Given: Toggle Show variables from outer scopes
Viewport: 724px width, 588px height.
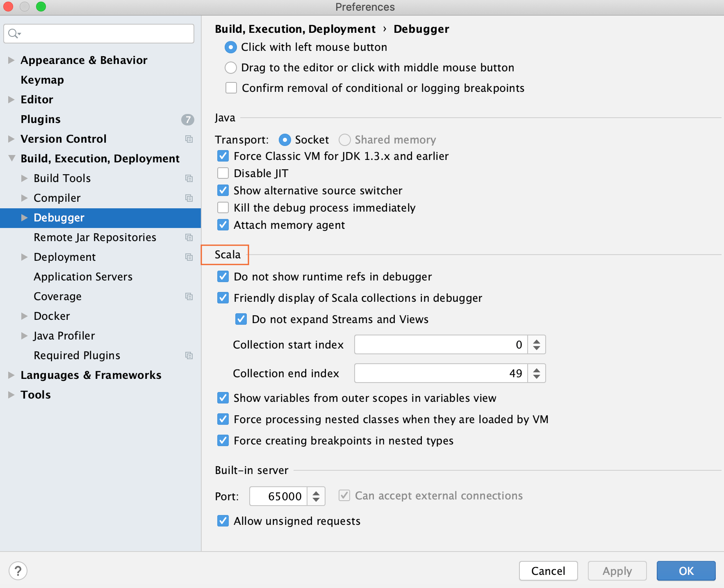Looking at the screenshot, I should click(x=223, y=398).
